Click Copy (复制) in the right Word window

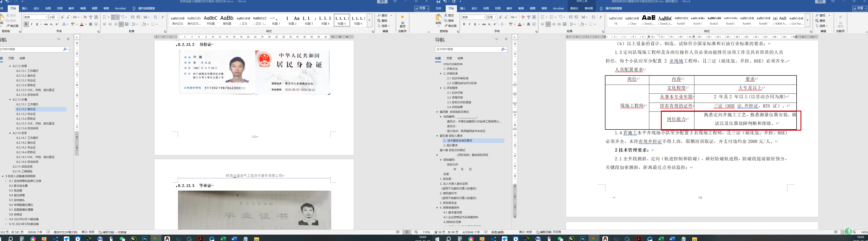(449, 21)
